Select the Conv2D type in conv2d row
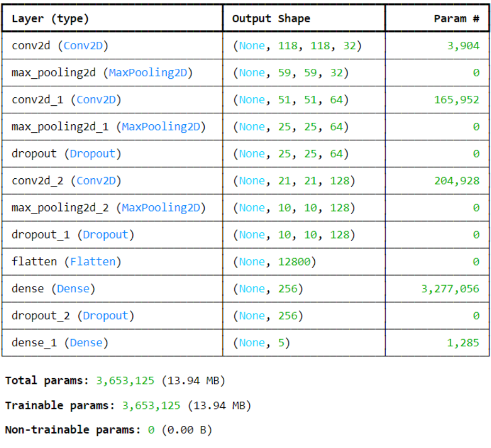This screenshot has width=491, height=448. pyautogui.click(x=86, y=45)
